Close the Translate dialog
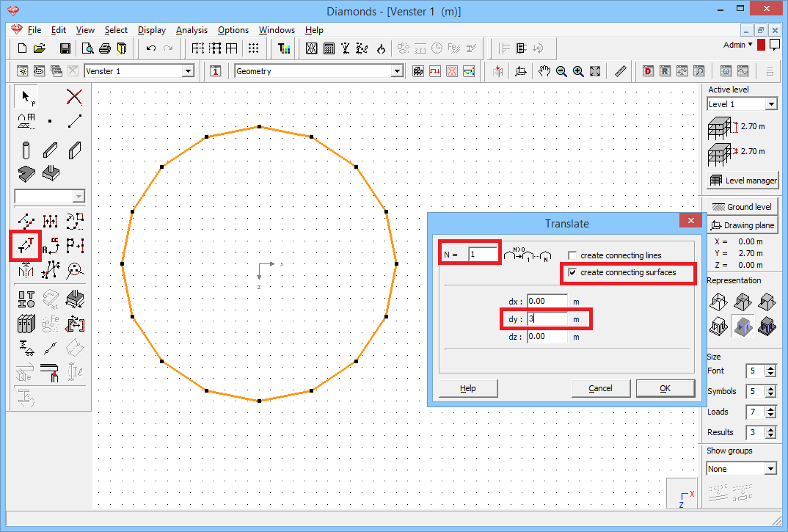The height and width of the screenshot is (532, 788). tap(691, 221)
